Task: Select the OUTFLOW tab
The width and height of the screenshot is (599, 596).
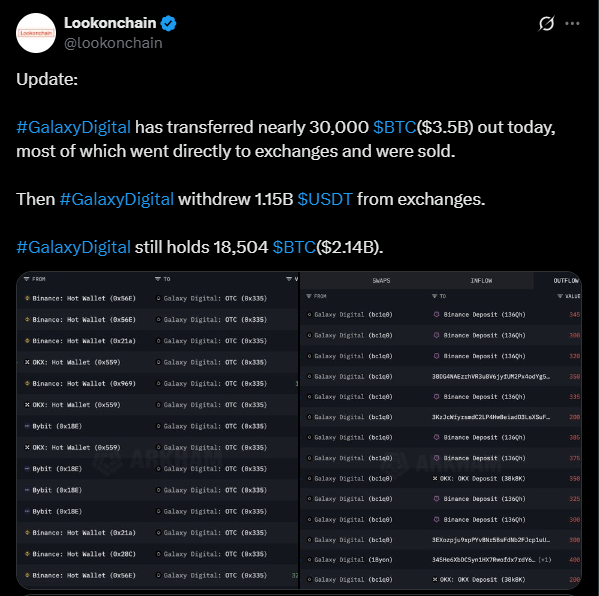Action: click(x=566, y=281)
